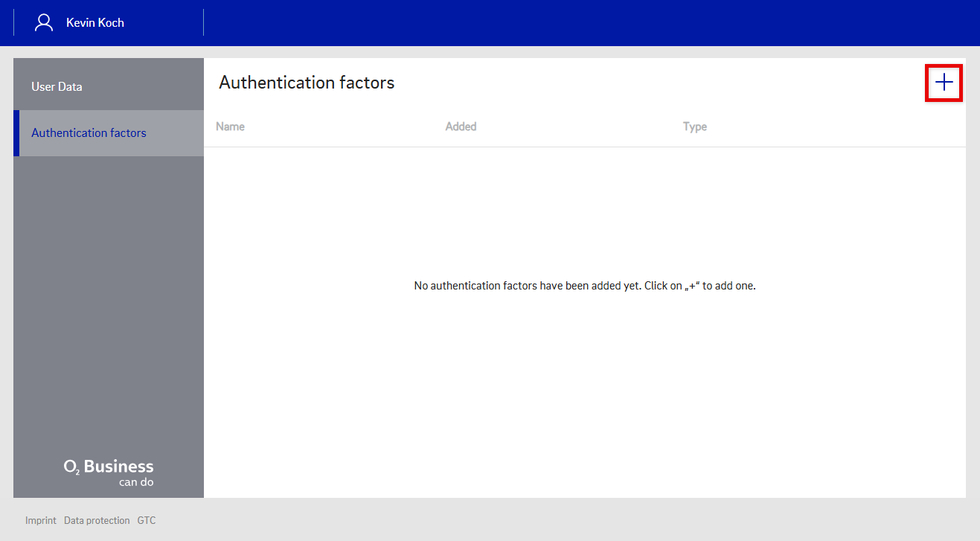Sort by the Added column header

tap(461, 127)
